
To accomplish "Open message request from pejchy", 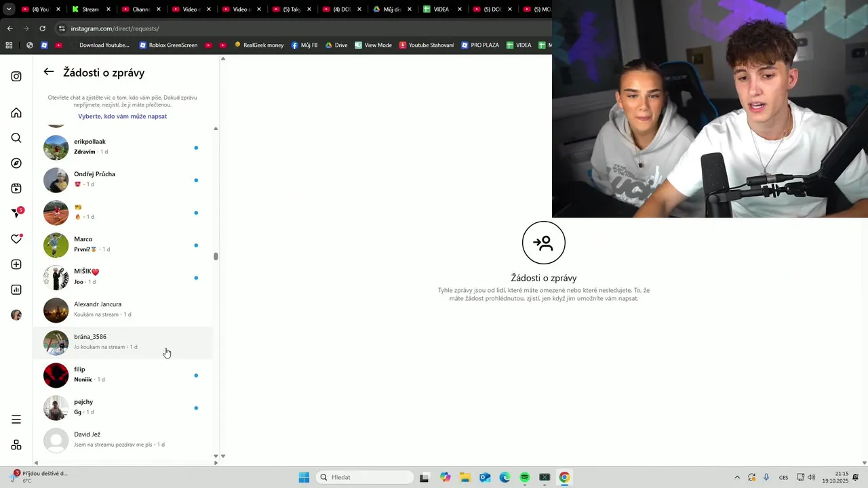I will (x=123, y=407).
